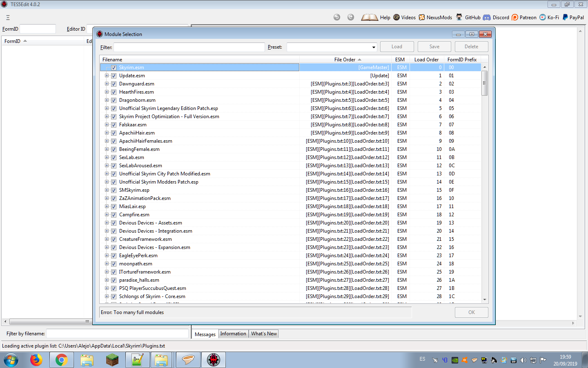The image size is (588, 368).
Task: Sort by the File Order column header
Action: [345, 60]
